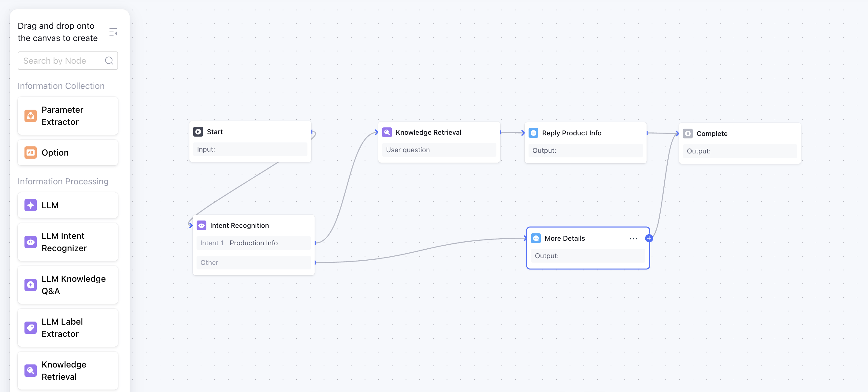Click sidebar Knowledge Retrieval icon
This screenshot has height=392, width=868.
tap(31, 371)
